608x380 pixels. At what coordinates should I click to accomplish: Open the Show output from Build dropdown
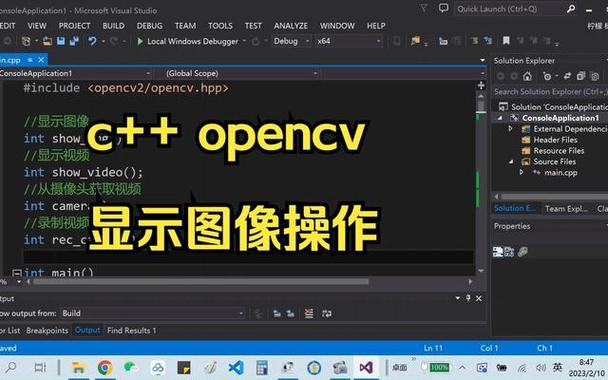pos(153,313)
